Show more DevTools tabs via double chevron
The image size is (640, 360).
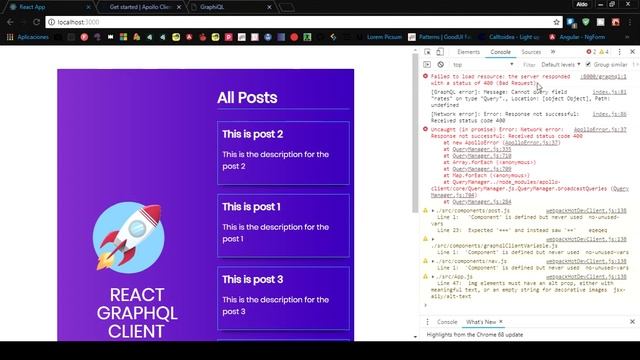(x=553, y=52)
